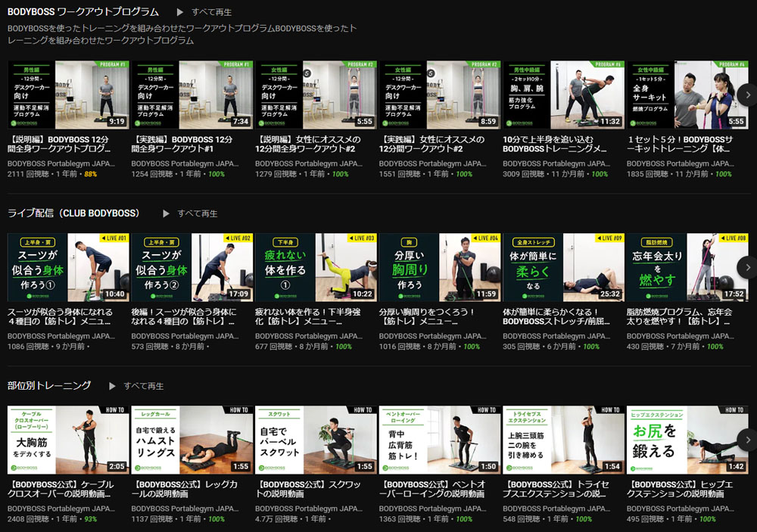Click title 体が簡単に柔らかくなる！

pyautogui.click(x=556, y=316)
